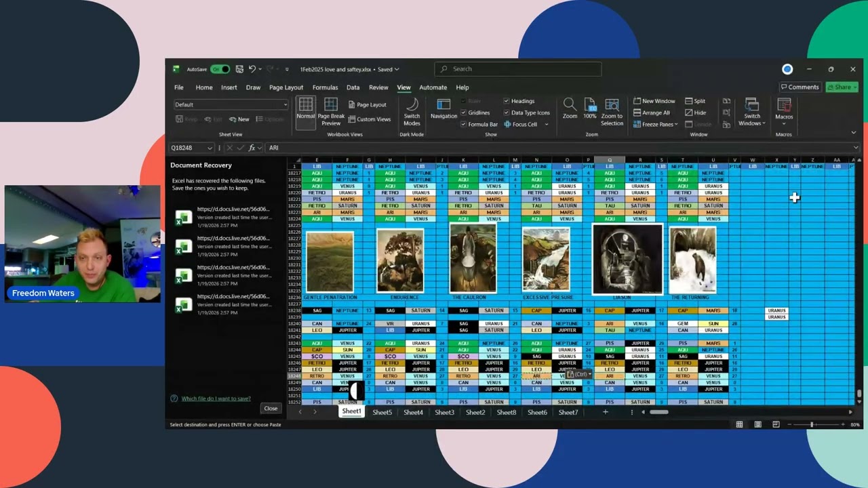The image size is (868, 488).
Task: Toggle the Gridlines checkbox
Action: click(x=475, y=113)
